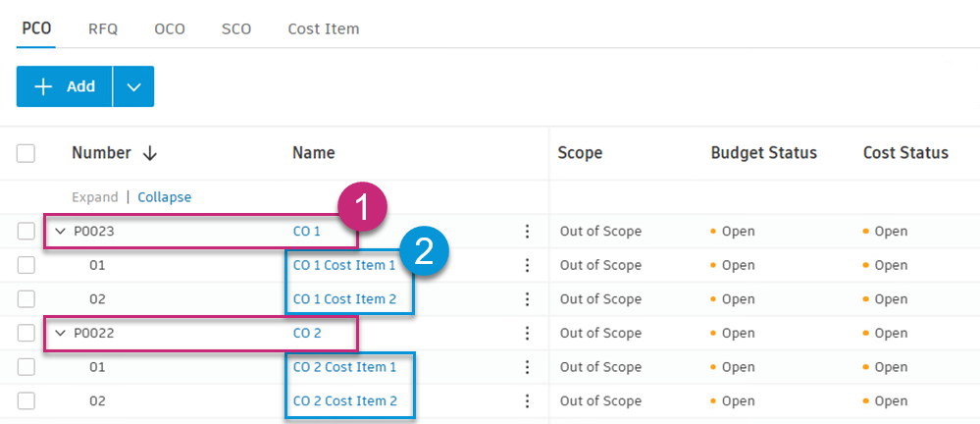Click the Add button
980x424 pixels.
[x=65, y=86]
